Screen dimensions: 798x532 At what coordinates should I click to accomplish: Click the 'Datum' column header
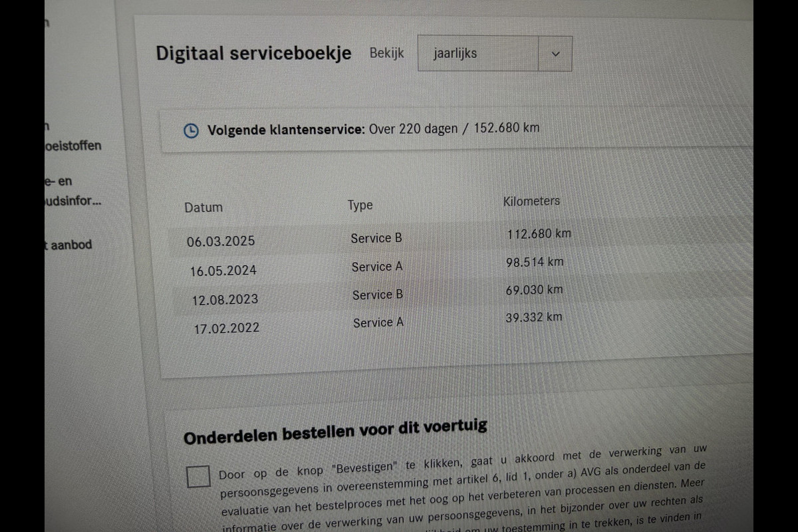pos(203,207)
